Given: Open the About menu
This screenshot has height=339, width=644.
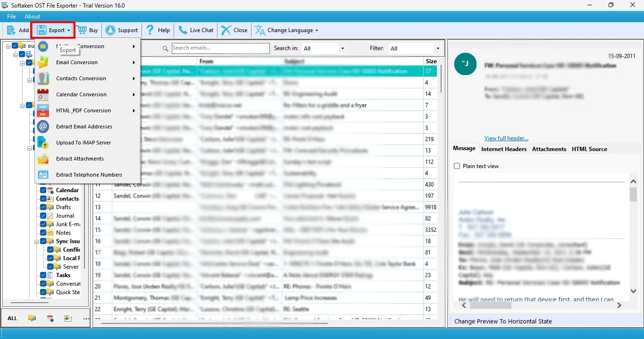Looking at the screenshot, I should (x=33, y=17).
